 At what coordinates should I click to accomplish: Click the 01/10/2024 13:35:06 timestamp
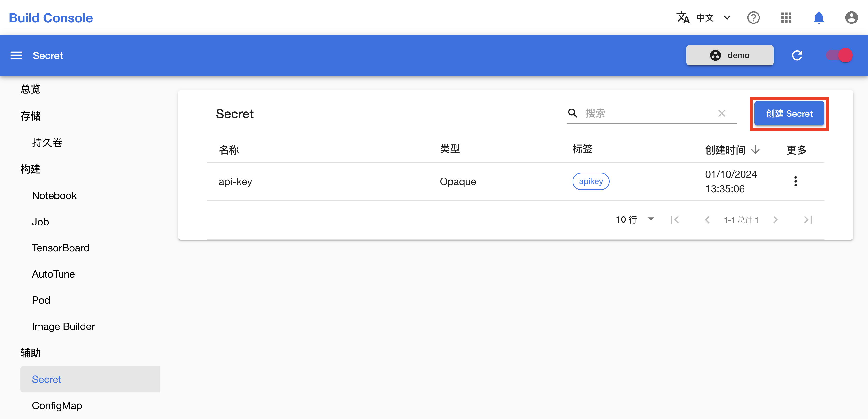[731, 181]
